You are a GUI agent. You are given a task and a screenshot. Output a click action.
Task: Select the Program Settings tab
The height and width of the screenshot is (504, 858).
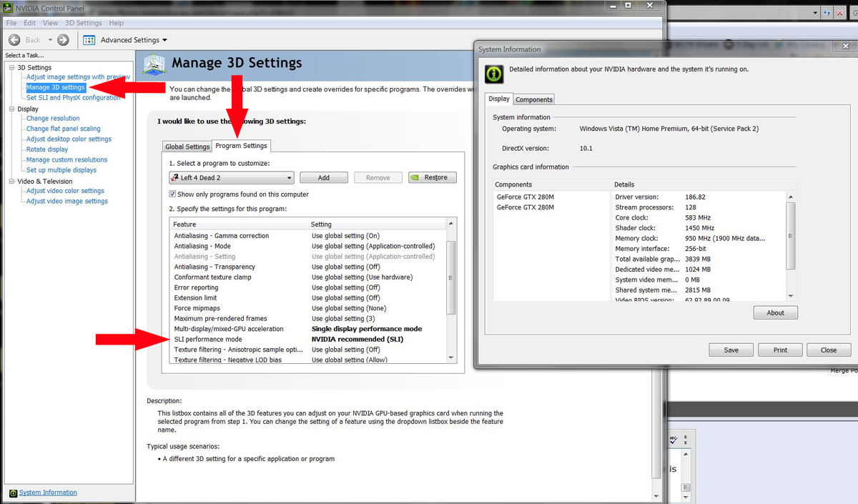tap(242, 146)
